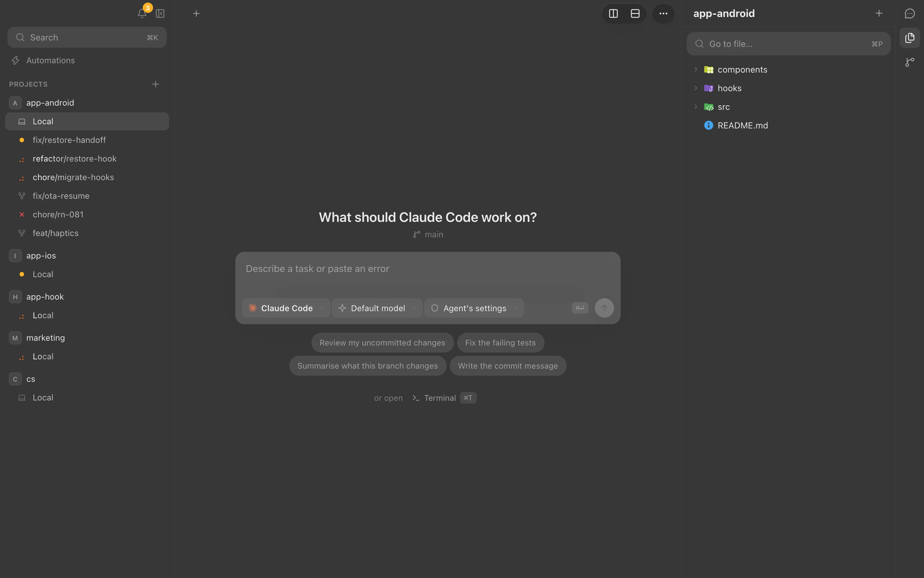Expand the components folder
The width and height of the screenshot is (924, 578).
[x=696, y=70]
